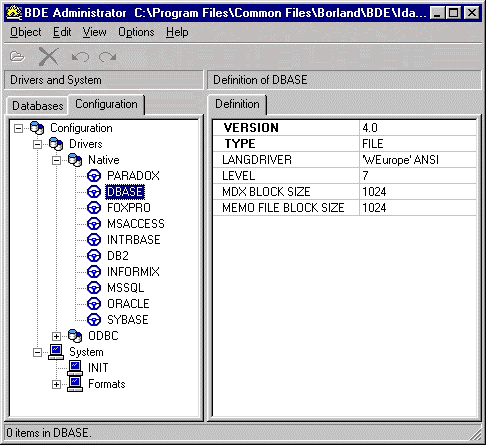Select the SYBASE driver in tree

coord(128,320)
